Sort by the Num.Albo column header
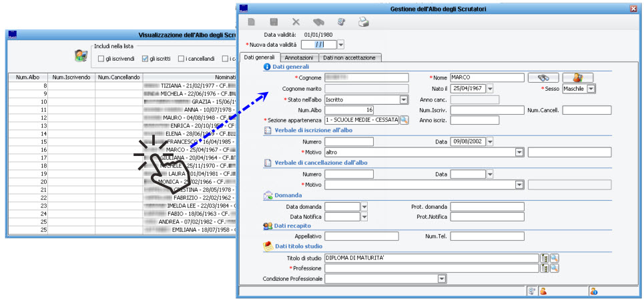 [27, 77]
